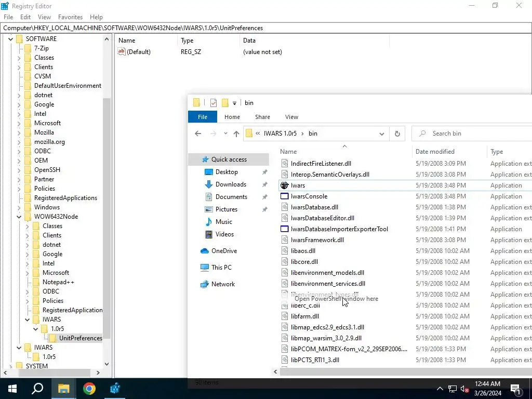The height and width of the screenshot is (399, 532).
Task: Select IwarsDatabaseImporterExporterTool icon
Action: [x=284, y=229]
